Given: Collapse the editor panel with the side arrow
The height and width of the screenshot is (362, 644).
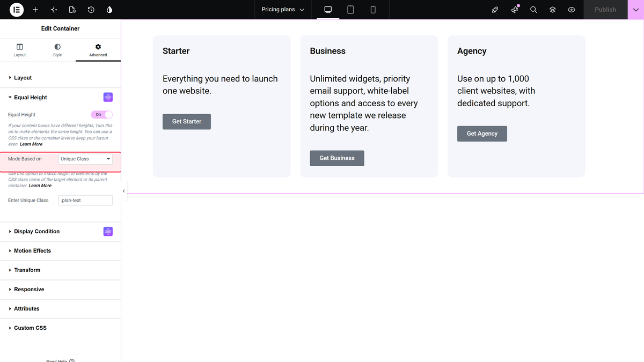Looking at the screenshot, I should coord(124,191).
